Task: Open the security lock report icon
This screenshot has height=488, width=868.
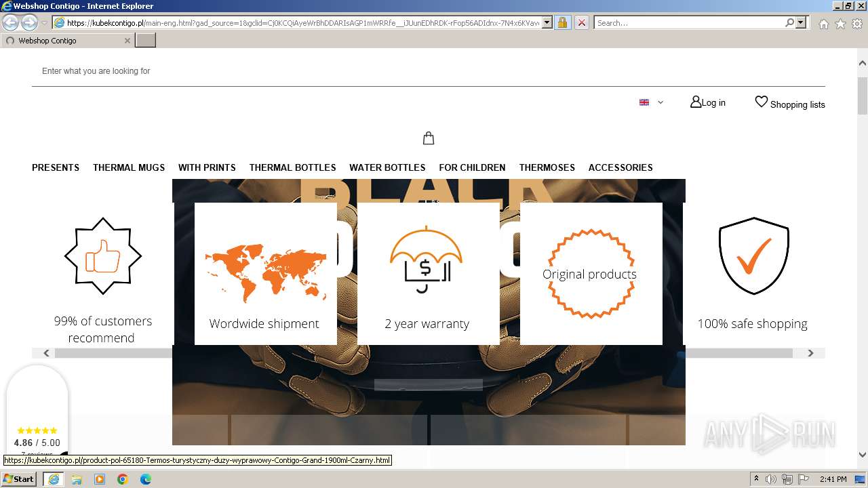Action: point(562,23)
